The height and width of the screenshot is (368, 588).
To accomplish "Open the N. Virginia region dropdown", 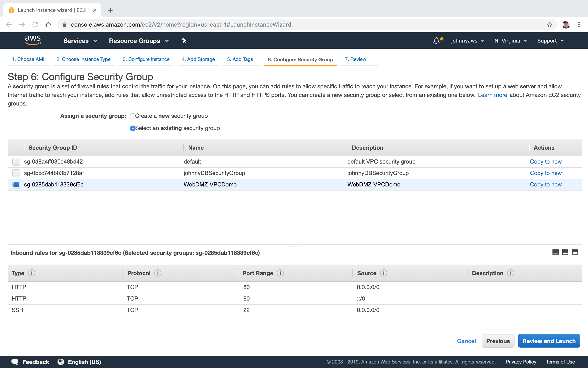I will pyautogui.click(x=510, y=41).
